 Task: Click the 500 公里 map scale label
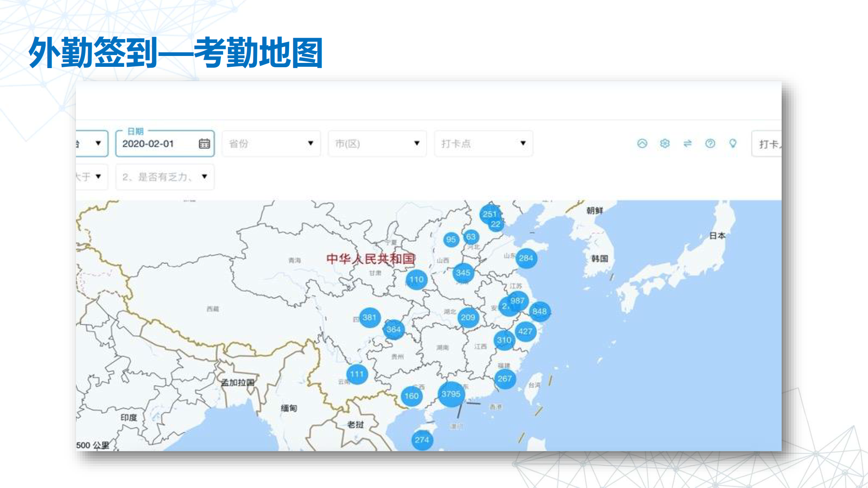[92, 445]
